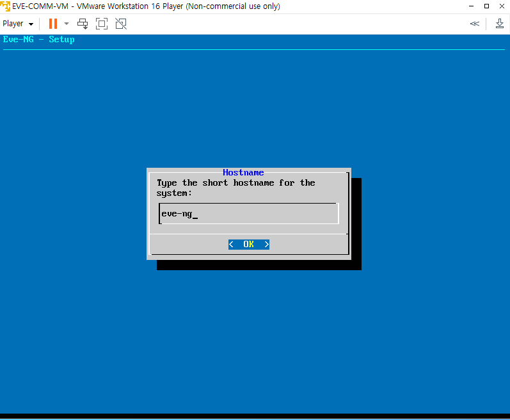Click the download/install tools icon
The image size is (510, 420).
pyautogui.click(x=500, y=24)
